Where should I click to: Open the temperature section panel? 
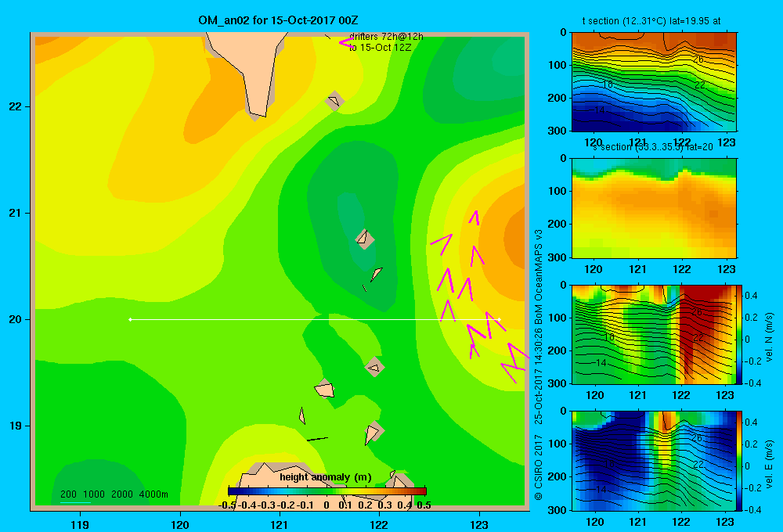click(x=654, y=82)
